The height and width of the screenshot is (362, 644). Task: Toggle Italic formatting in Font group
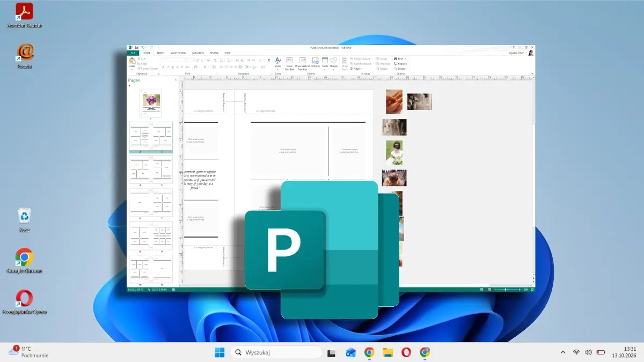(168, 67)
